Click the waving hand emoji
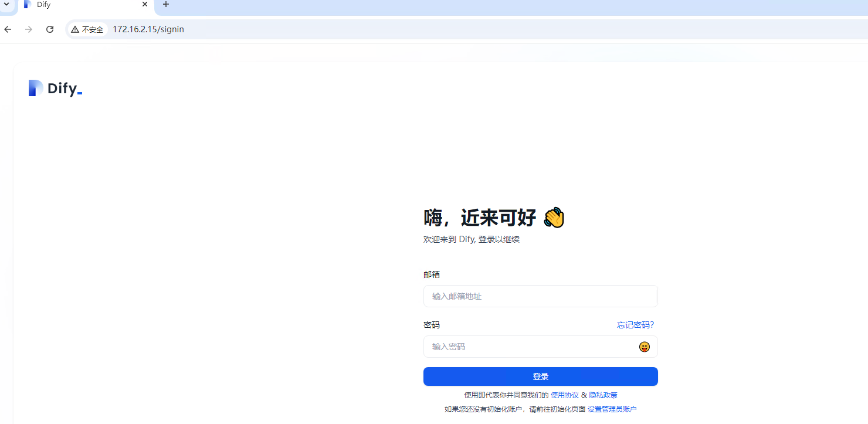Image resolution: width=868 pixels, height=424 pixels. [554, 218]
